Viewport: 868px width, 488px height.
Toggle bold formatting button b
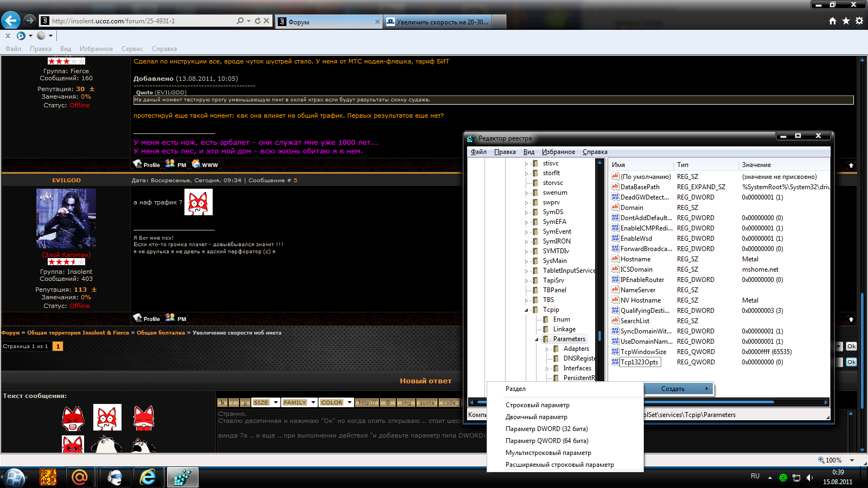click(x=222, y=402)
